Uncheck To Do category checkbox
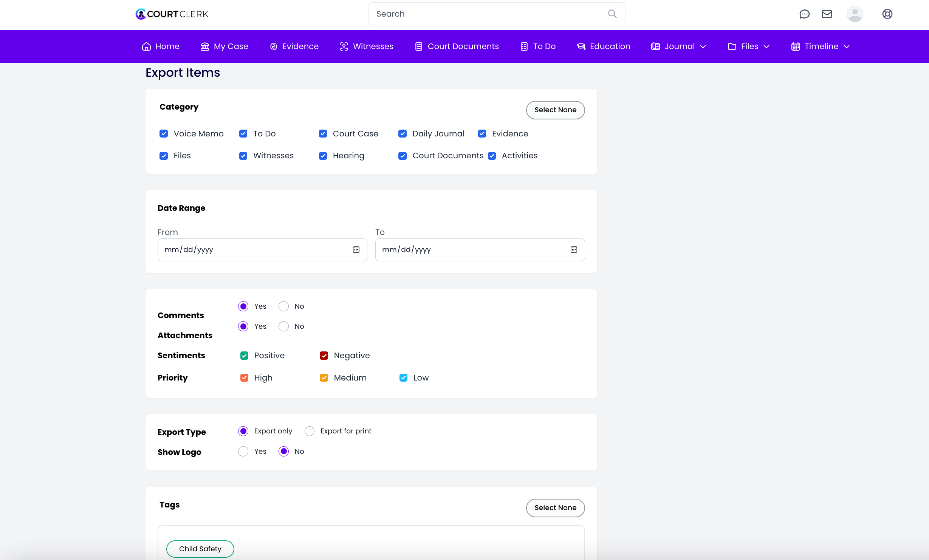This screenshot has width=929, height=560. coord(243,134)
